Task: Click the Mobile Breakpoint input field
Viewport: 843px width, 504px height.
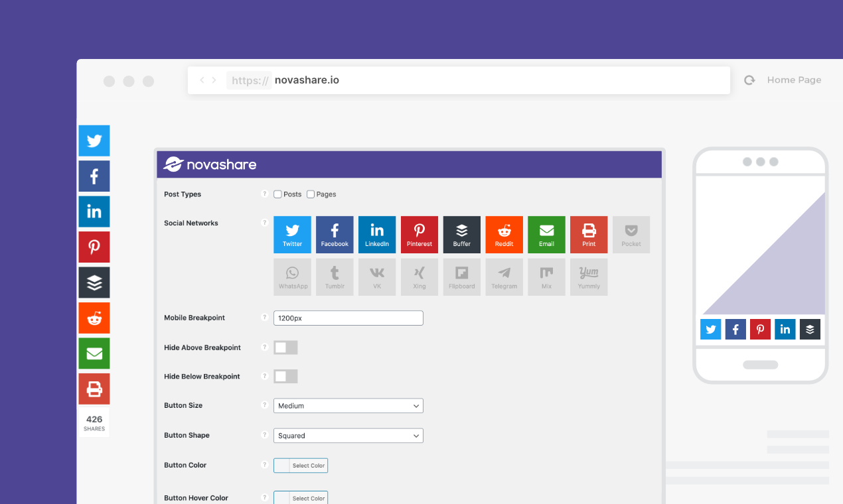Action: pyautogui.click(x=348, y=318)
